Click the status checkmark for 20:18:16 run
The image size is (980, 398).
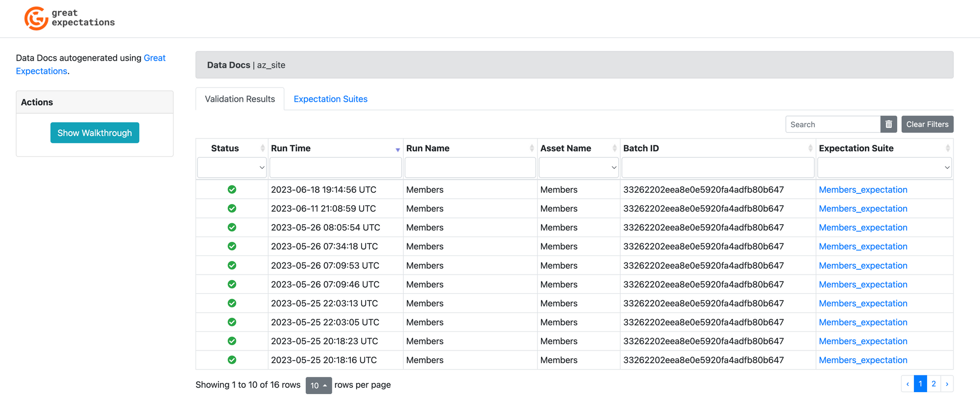click(232, 360)
